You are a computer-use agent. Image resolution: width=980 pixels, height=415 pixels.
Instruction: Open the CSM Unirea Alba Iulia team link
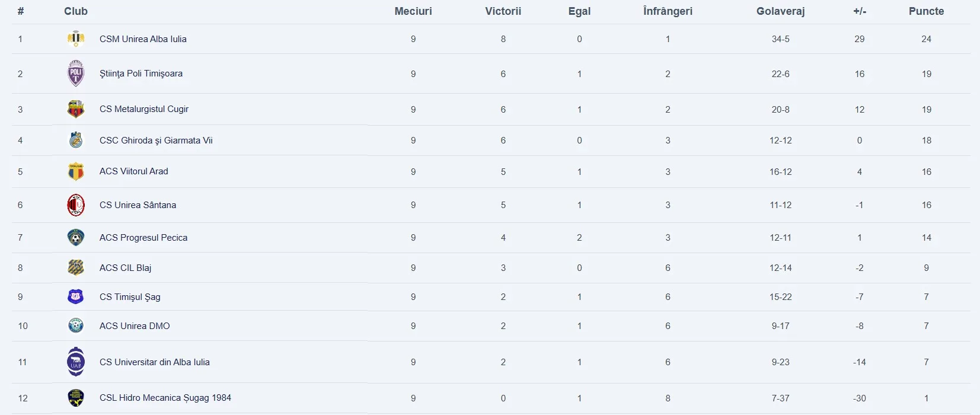coord(143,39)
